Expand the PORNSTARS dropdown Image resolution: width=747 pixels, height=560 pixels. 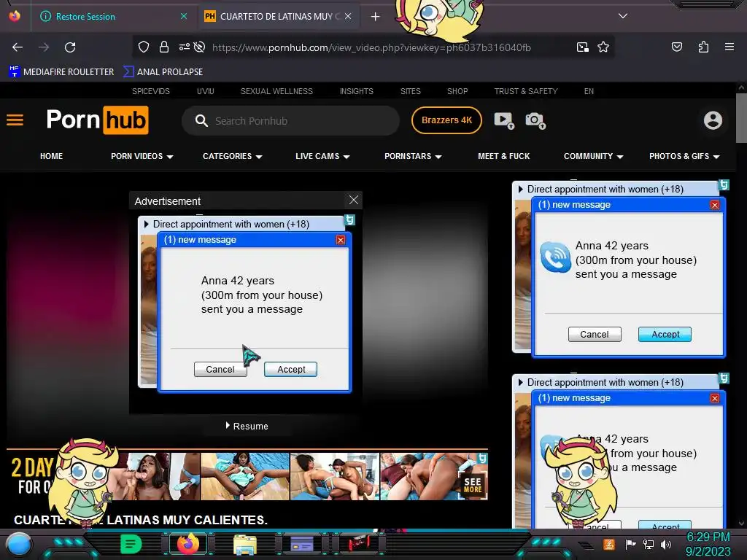click(x=413, y=156)
